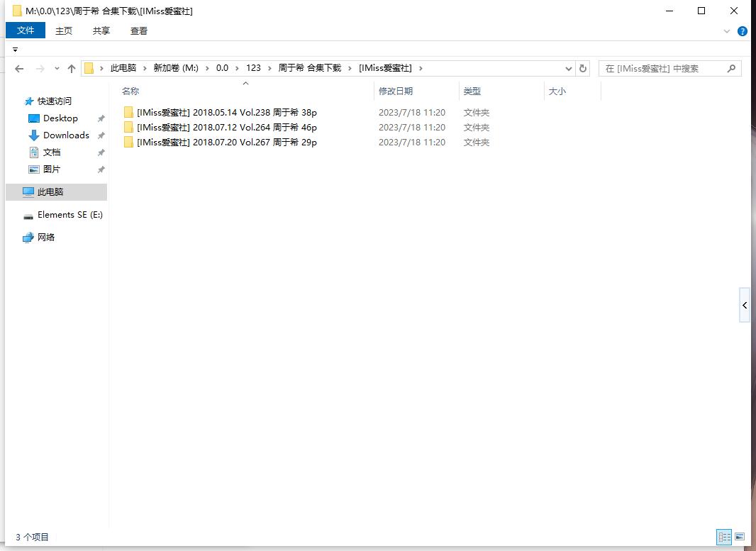This screenshot has height=551, width=756.
Task: Expand the ribbon with the chevron
Action: point(727,31)
